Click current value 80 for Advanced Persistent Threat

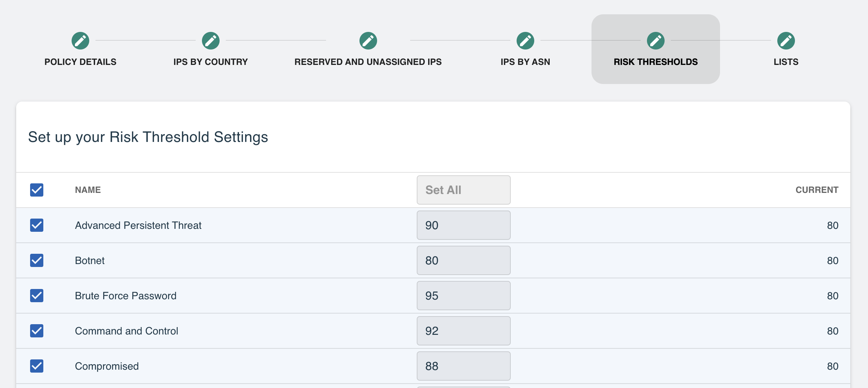pos(833,225)
